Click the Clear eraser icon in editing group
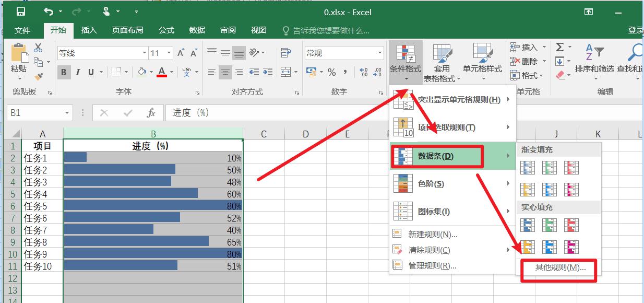644x303 pixels. 560,76
